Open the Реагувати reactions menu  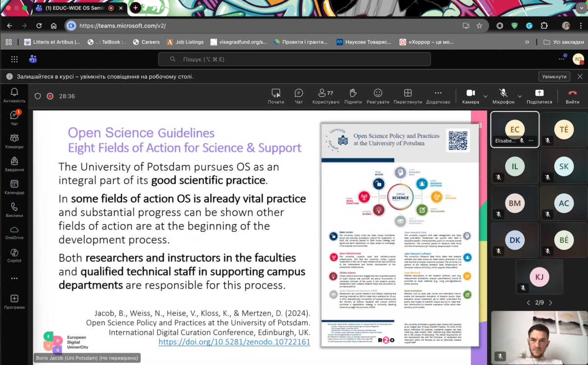click(378, 96)
